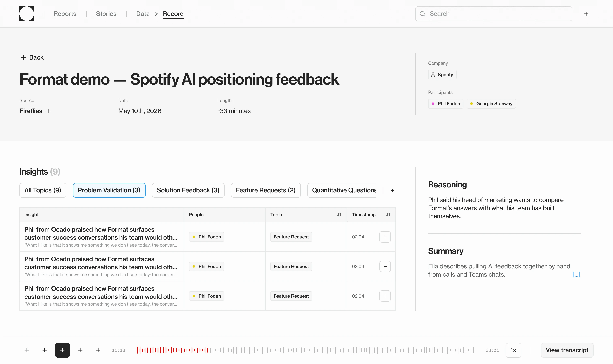Switch to Solution Feedback (3) tab
Image resolution: width=613 pixels, height=364 pixels.
(x=188, y=190)
